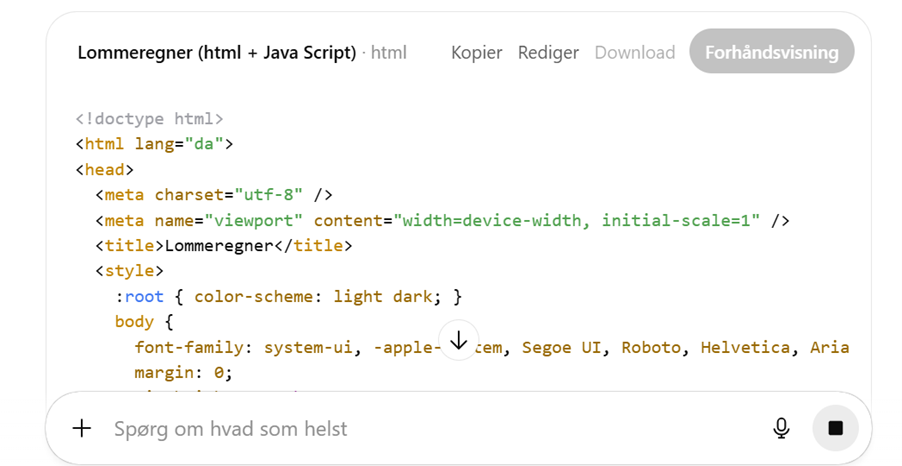Copy the code with Kopier
The image size is (902, 466).
click(476, 53)
